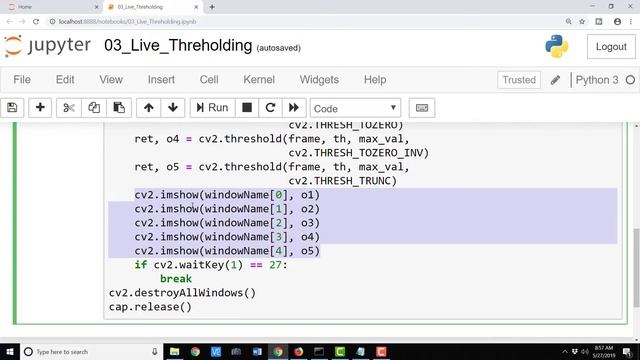Open the command palette keyboard icon

pos(422,108)
